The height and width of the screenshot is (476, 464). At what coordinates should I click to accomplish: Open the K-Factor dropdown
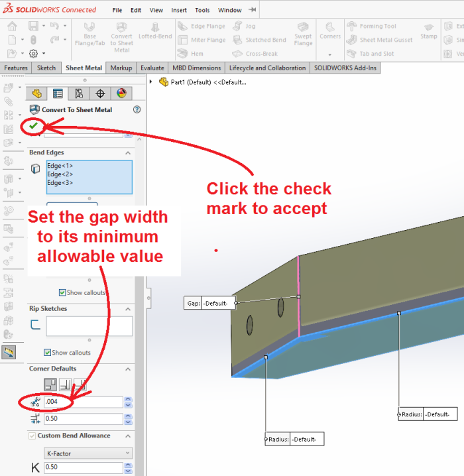pyautogui.click(x=87, y=453)
